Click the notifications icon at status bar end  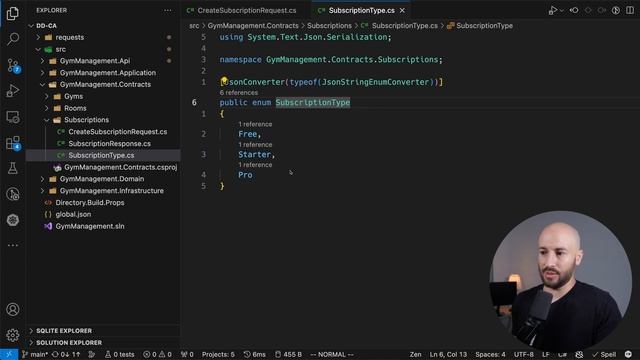pyautogui.click(x=628, y=354)
